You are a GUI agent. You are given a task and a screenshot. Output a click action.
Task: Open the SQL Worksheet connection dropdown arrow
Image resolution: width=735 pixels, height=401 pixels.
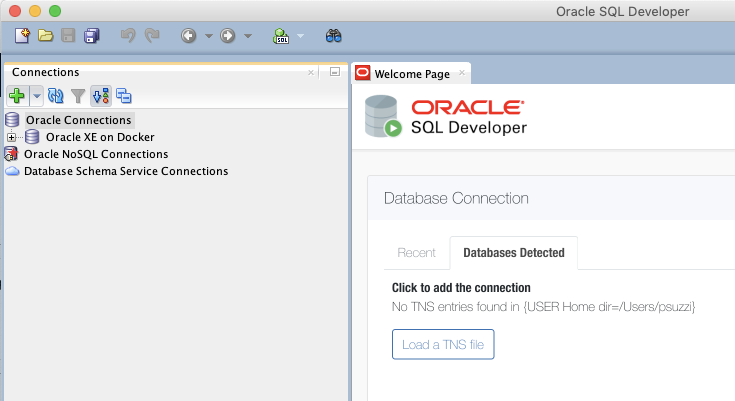tap(300, 36)
